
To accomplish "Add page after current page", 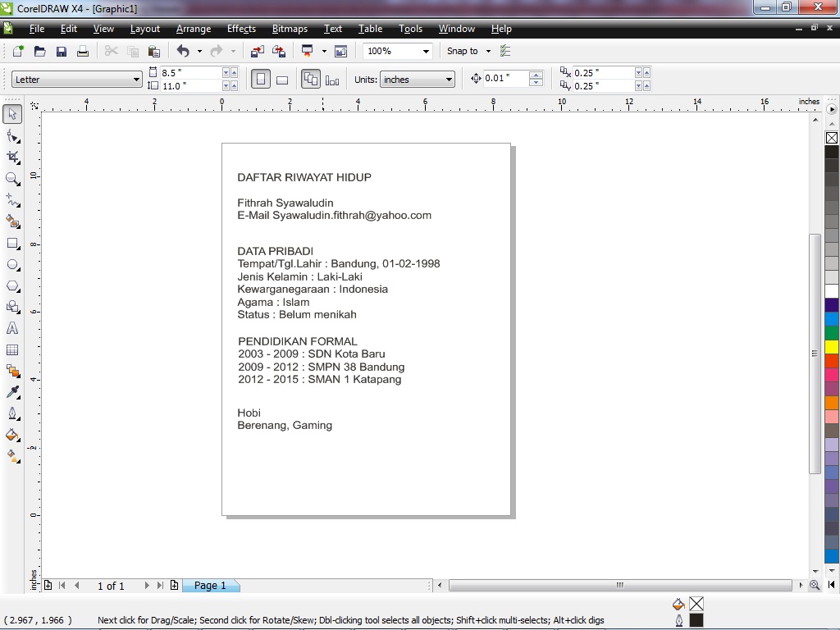I will point(174,586).
